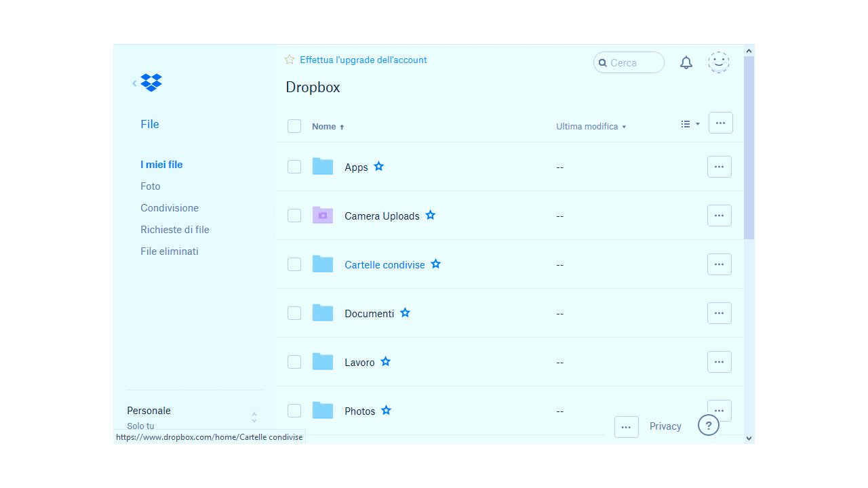The width and height of the screenshot is (868, 488).
Task: Open the notifications bell
Action: click(x=686, y=63)
